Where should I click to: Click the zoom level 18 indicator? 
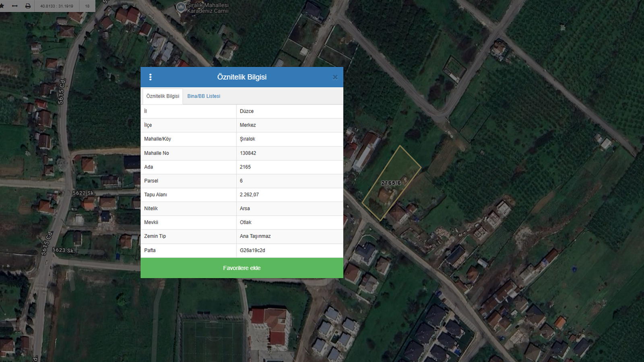click(87, 6)
